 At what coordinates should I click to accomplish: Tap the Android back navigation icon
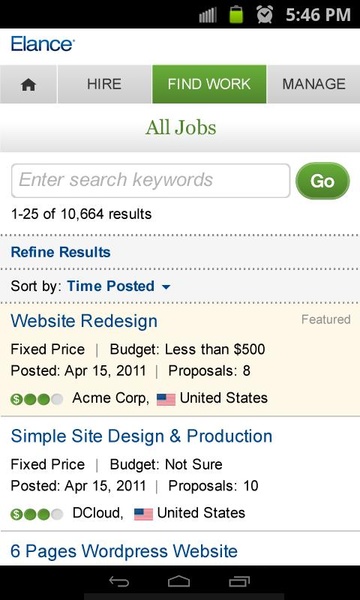pos(119,582)
